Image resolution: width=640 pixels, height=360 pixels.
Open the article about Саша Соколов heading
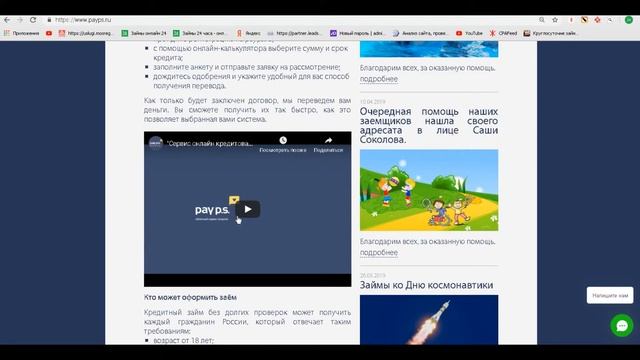[429, 125]
